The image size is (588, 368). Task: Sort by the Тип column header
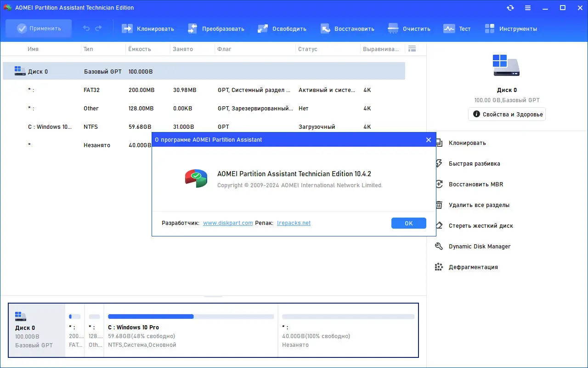[x=88, y=49]
